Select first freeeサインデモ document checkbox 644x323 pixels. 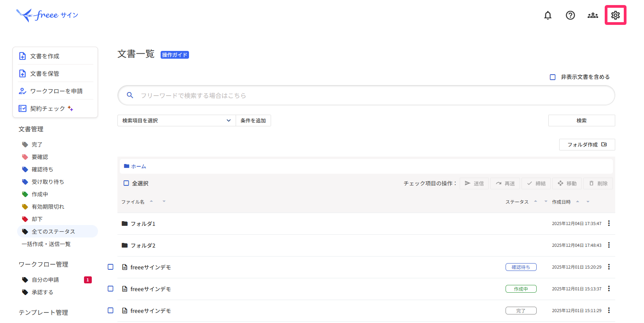[110, 267]
